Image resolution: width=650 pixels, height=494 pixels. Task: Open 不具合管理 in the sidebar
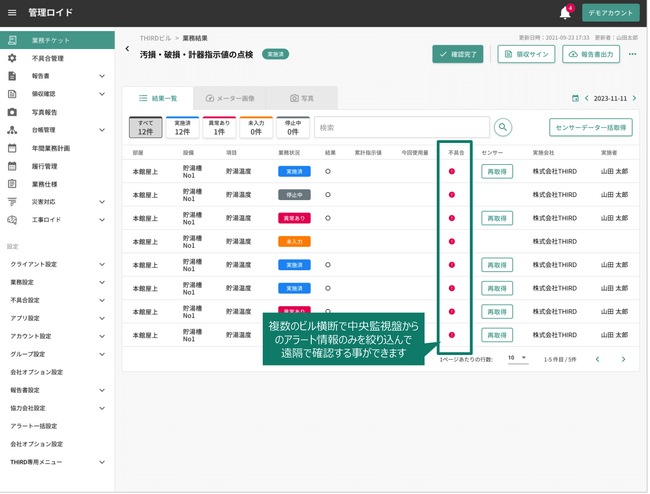tap(48, 58)
